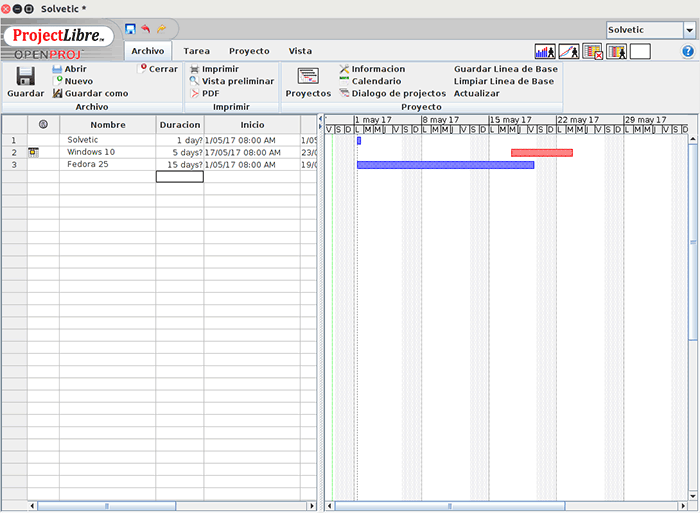The height and width of the screenshot is (513, 700).
Task: Click the undo arrow icon
Action: [146, 29]
